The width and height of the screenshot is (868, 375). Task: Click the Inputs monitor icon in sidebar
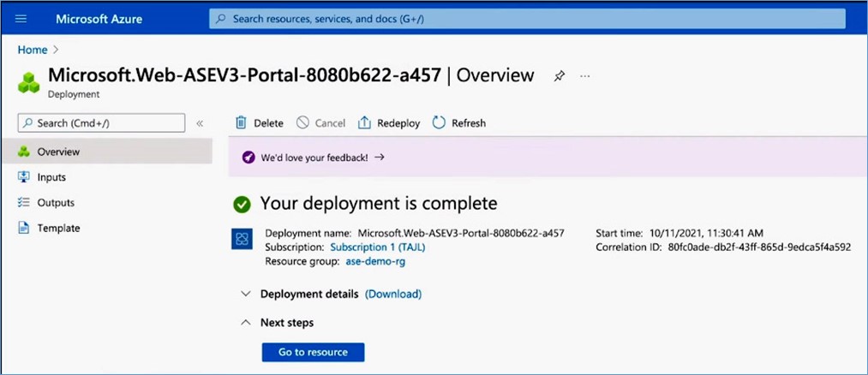[23, 177]
